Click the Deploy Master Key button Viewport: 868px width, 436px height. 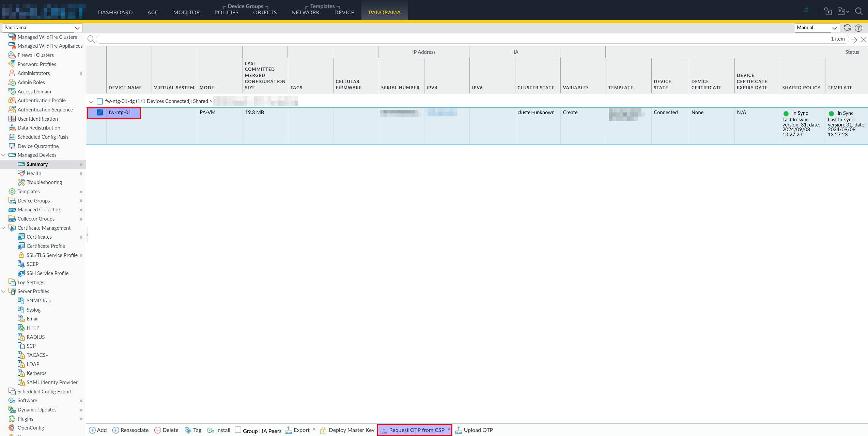[347, 430]
